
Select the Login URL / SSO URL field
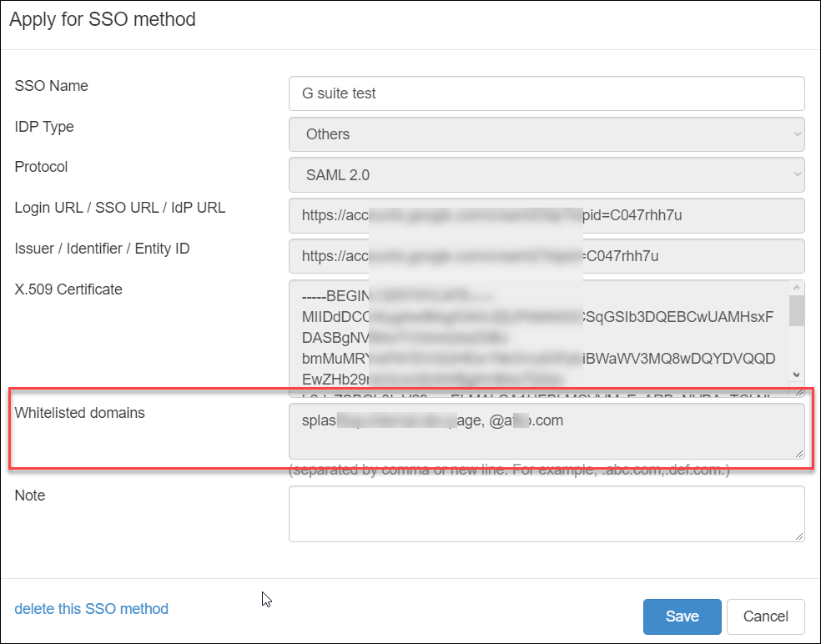[546, 216]
